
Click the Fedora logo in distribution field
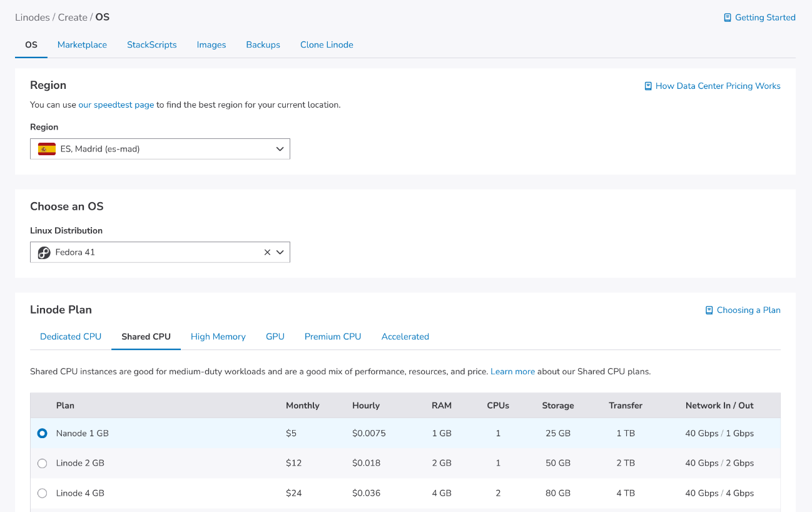pyautogui.click(x=44, y=252)
